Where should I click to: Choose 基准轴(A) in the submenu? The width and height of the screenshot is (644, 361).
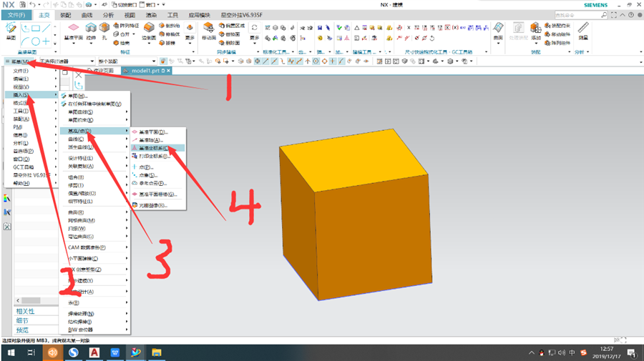click(158, 140)
